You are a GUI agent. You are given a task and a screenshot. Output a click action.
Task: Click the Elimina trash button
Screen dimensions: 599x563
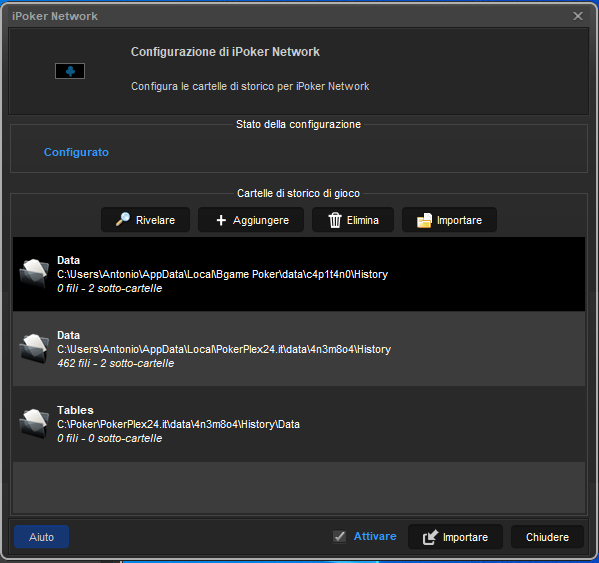point(353,220)
